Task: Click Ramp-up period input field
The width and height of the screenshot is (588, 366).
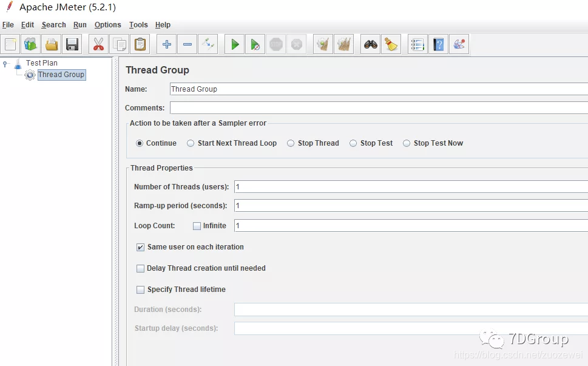Action: [411, 206]
